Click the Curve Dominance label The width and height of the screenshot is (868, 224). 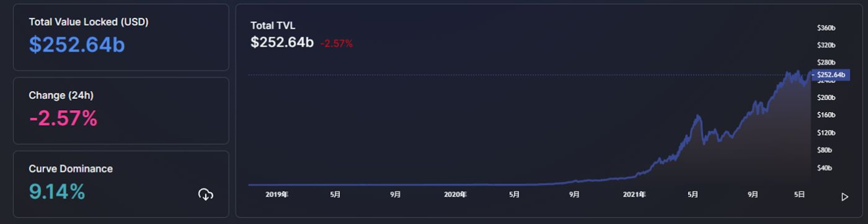(x=71, y=169)
